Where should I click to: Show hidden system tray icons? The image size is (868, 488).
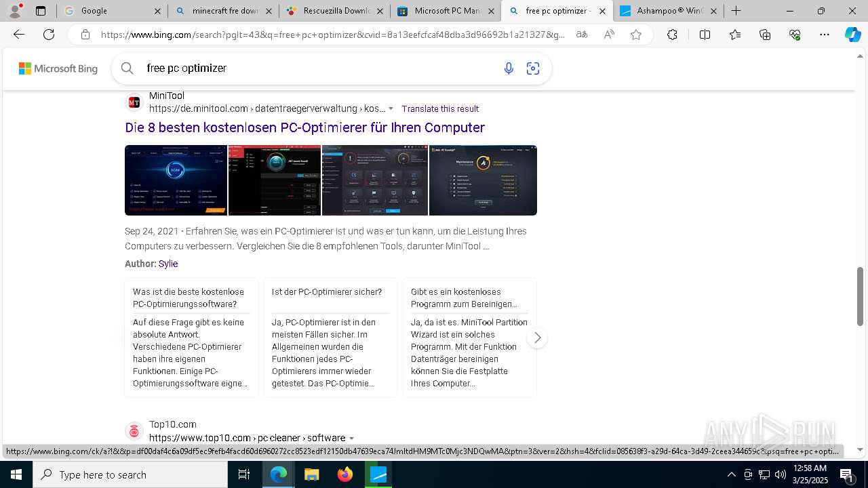731,474
